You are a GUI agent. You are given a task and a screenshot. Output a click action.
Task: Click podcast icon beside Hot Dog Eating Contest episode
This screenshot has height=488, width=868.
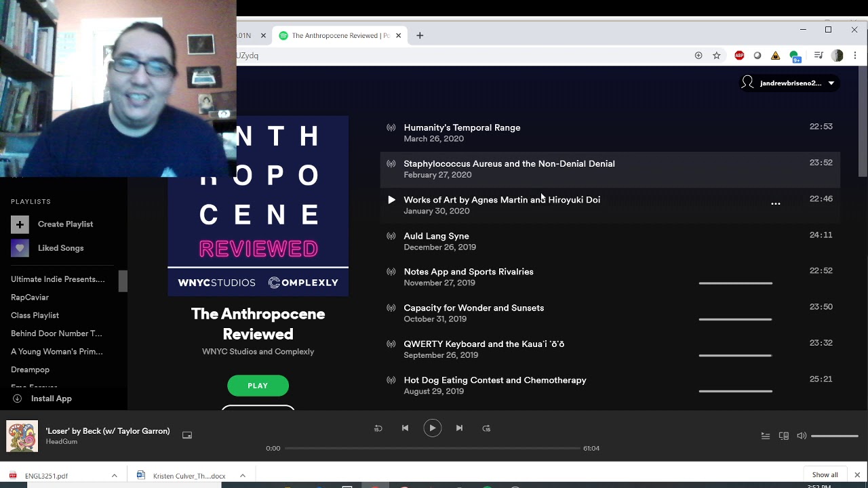pyautogui.click(x=391, y=380)
